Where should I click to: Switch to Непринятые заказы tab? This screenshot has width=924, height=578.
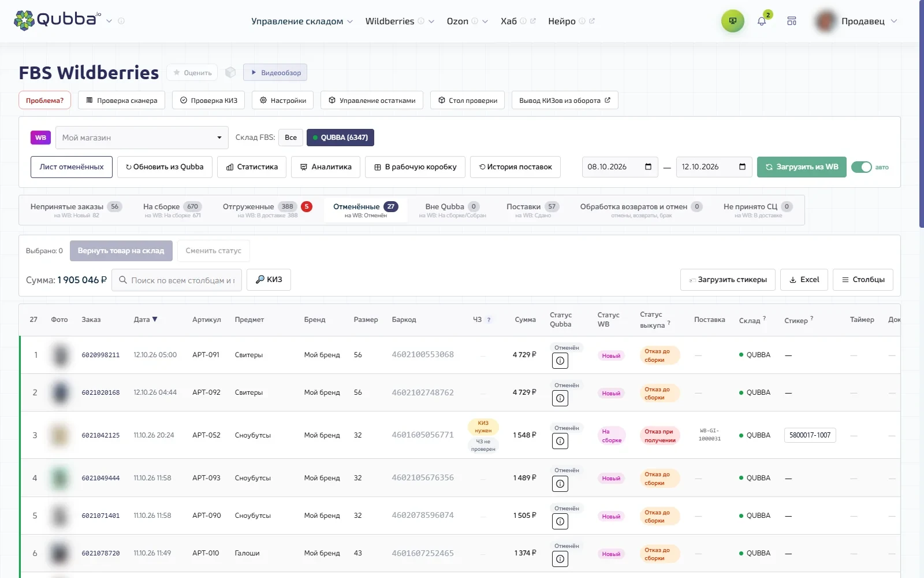click(x=76, y=210)
